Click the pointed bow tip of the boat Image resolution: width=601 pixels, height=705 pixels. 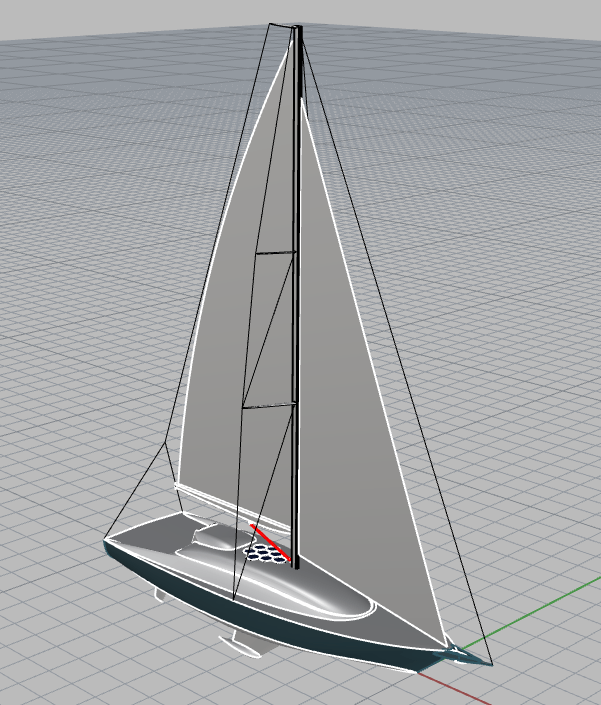click(487, 661)
